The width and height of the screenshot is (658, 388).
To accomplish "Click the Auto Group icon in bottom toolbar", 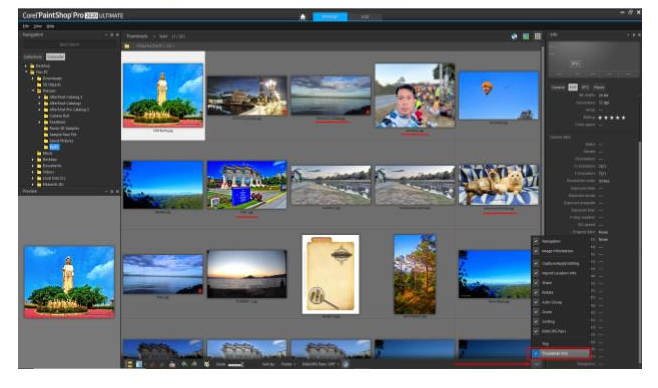I will point(206,364).
